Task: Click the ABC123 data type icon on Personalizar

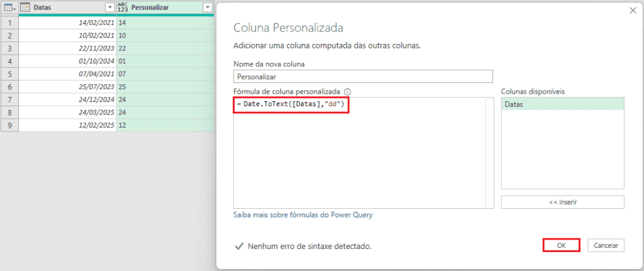Action: (x=123, y=8)
